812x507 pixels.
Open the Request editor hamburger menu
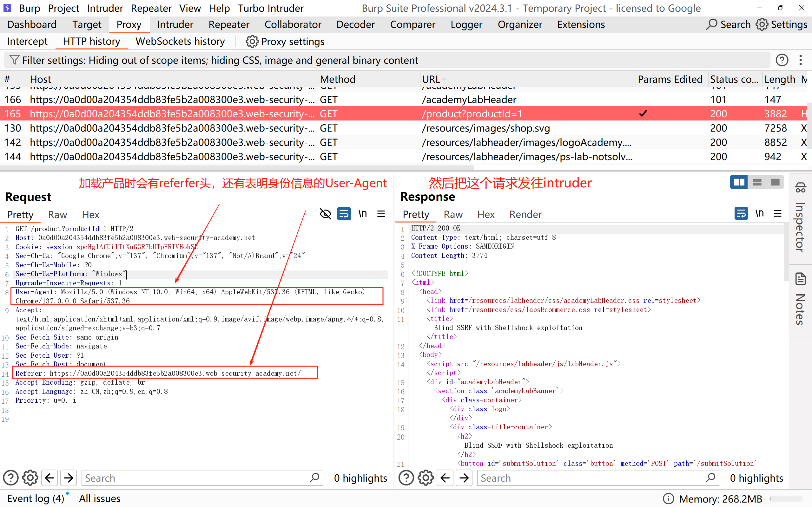click(x=381, y=214)
